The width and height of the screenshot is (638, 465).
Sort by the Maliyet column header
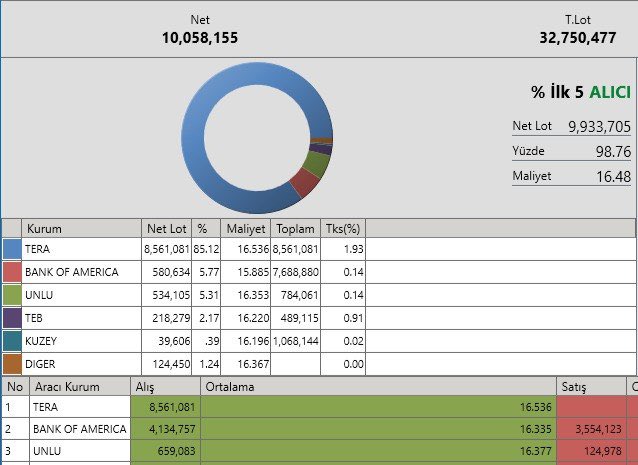246,229
